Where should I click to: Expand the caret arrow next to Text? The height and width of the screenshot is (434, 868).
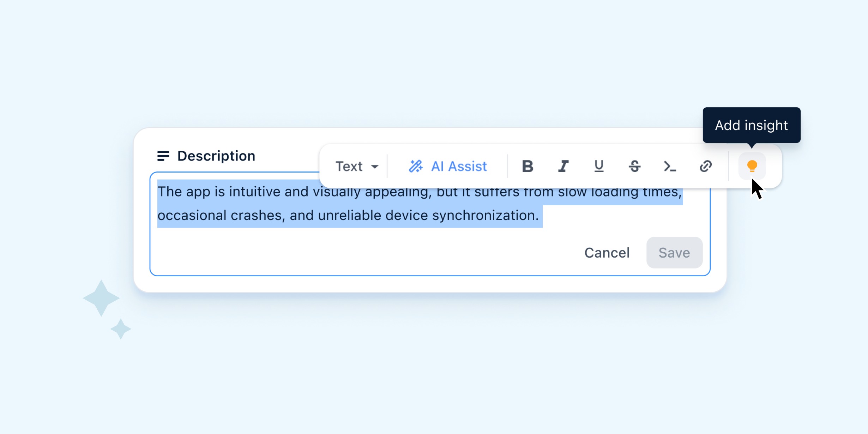pos(375,167)
